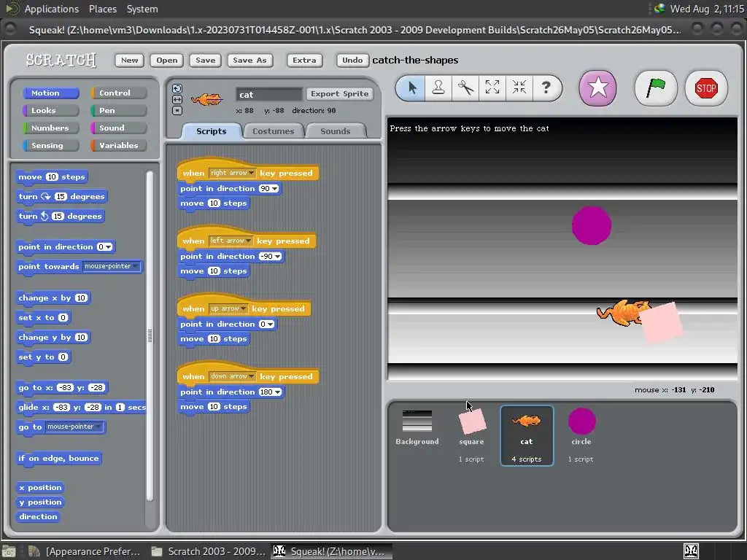This screenshot has width=747, height=560.
Task: Click the 'x position' reporter block
Action: (x=41, y=488)
